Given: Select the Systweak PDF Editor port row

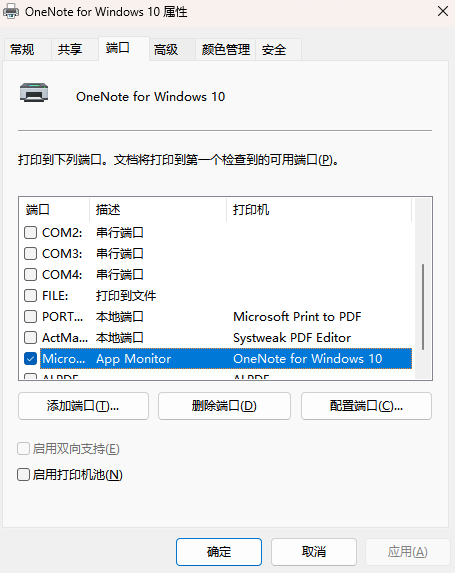Looking at the screenshot, I should coord(216,338).
